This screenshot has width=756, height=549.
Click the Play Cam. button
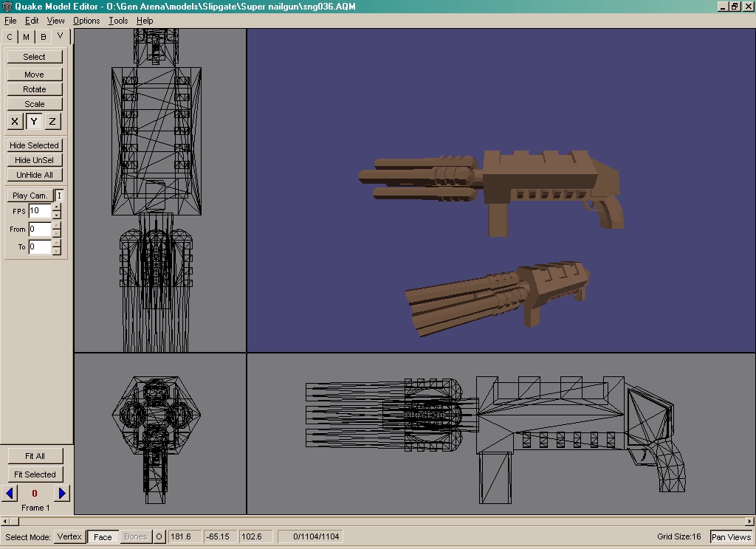click(30, 196)
